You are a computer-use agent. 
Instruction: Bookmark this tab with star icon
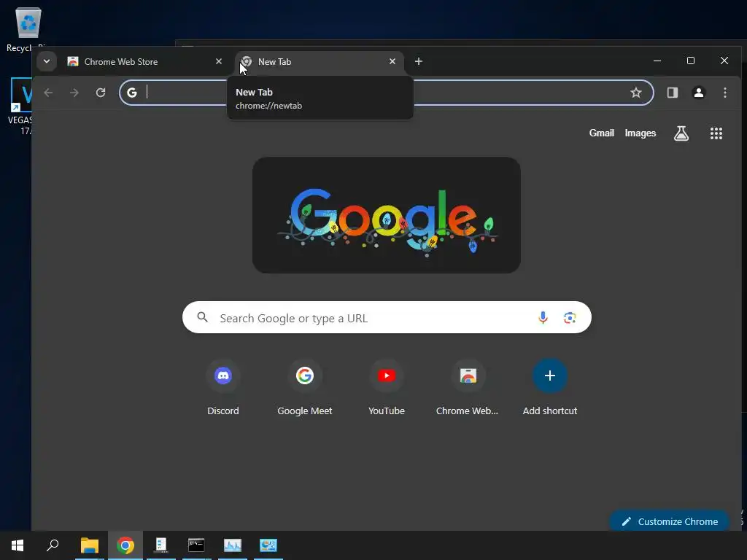point(636,93)
